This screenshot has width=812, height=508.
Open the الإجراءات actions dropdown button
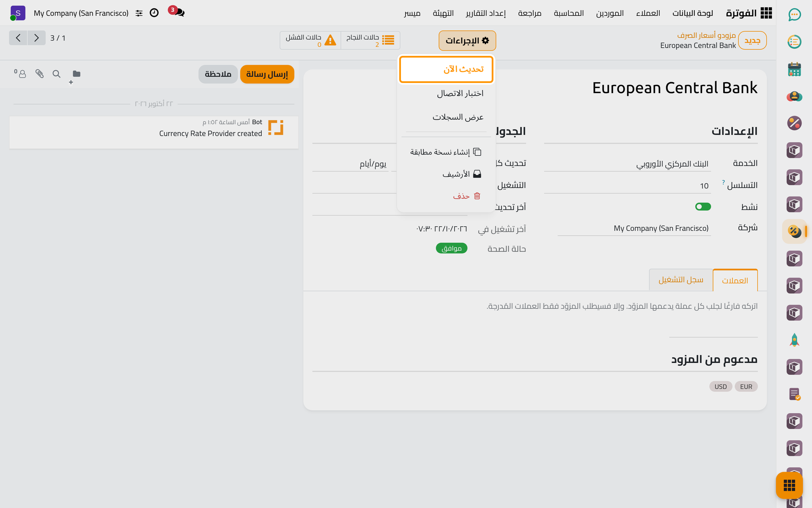[467, 41]
